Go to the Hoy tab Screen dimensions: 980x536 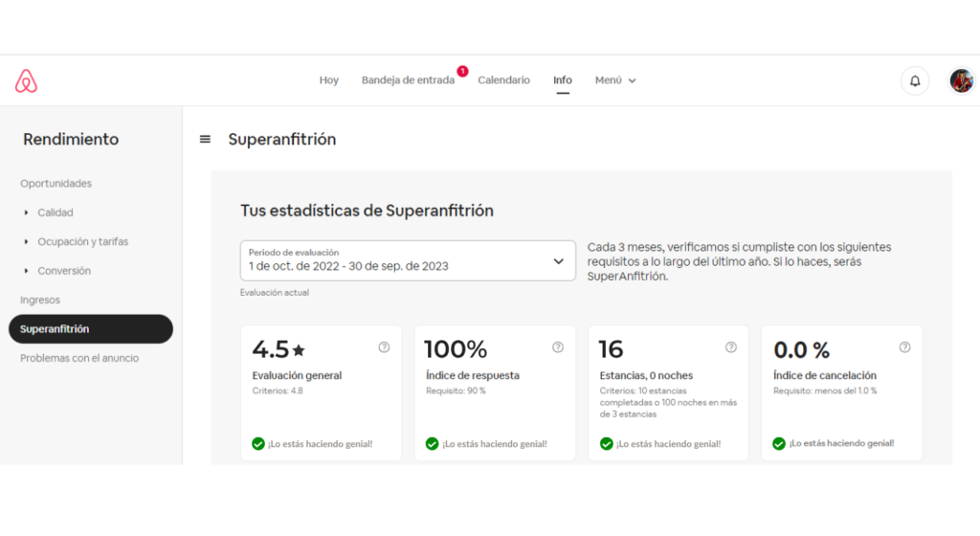pos(328,80)
